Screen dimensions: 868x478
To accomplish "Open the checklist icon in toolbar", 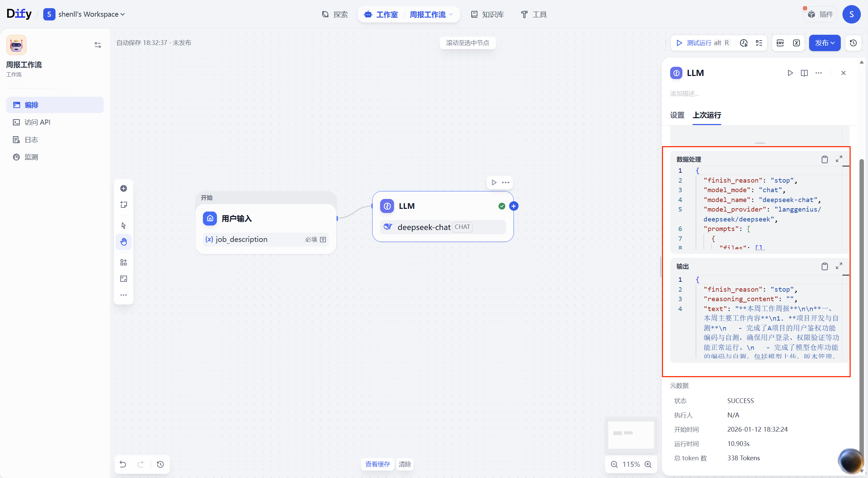I will coord(759,43).
